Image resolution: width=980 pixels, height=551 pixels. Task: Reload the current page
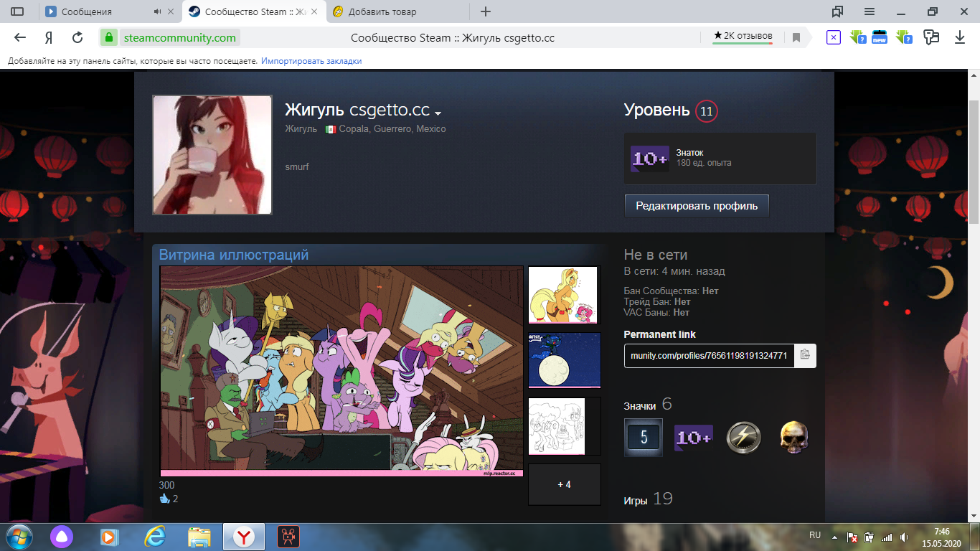pos(77,37)
